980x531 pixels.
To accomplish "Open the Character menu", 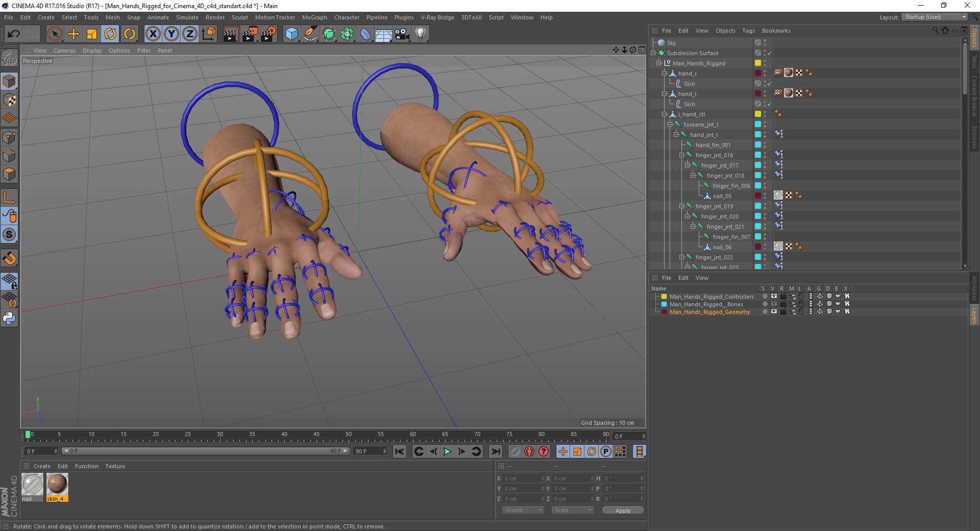I will pos(347,17).
